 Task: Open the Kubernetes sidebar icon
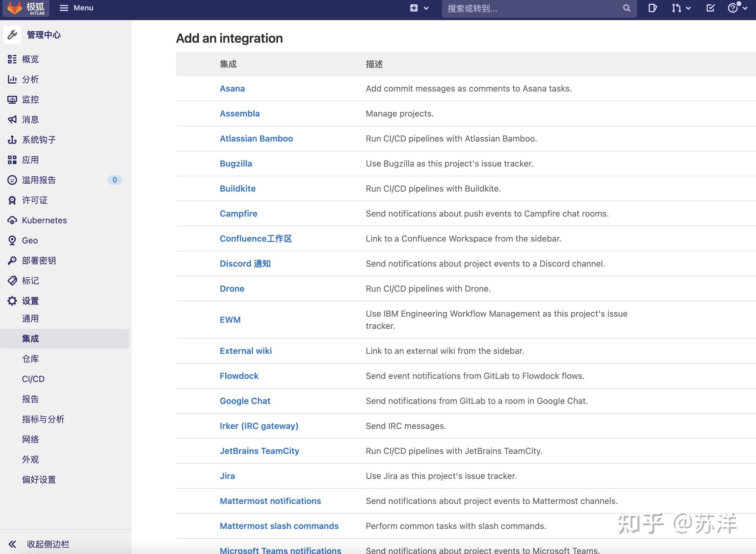12,220
